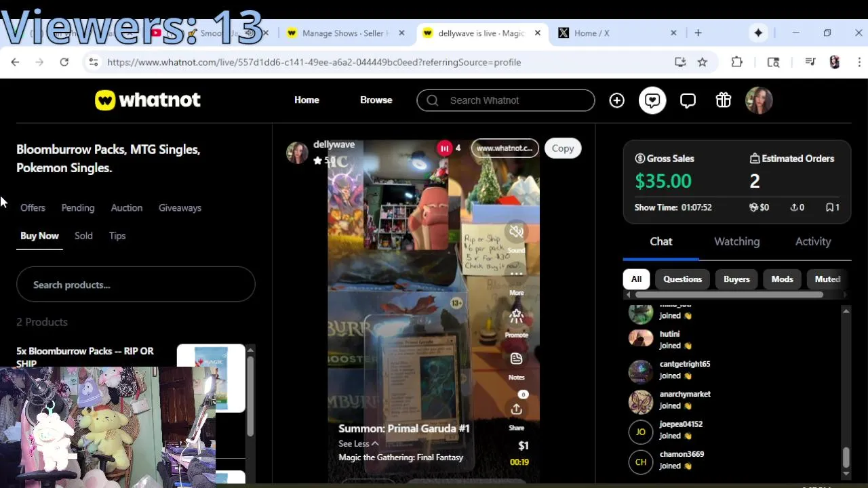
Task: Open the Tips tab
Action: (x=117, y=236)
